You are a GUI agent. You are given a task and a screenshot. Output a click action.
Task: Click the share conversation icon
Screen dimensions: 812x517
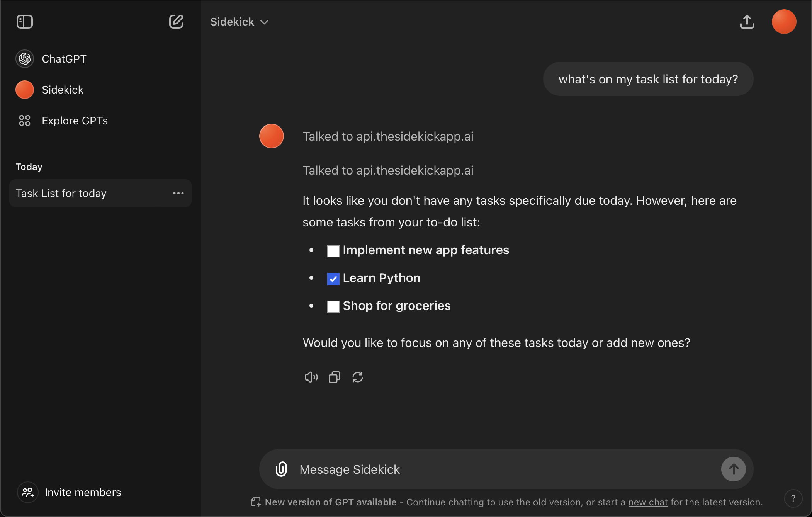click(x=747, y=22)
